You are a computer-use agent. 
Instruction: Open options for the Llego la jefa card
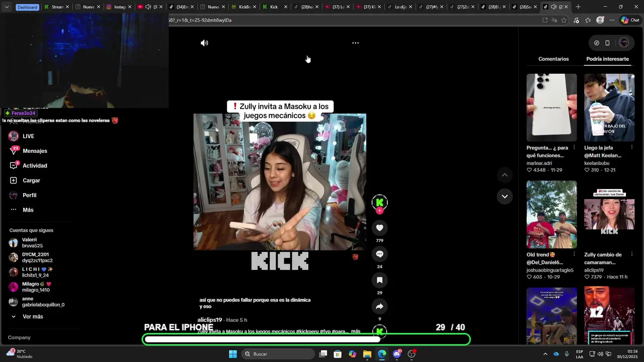tap(632, 147)
